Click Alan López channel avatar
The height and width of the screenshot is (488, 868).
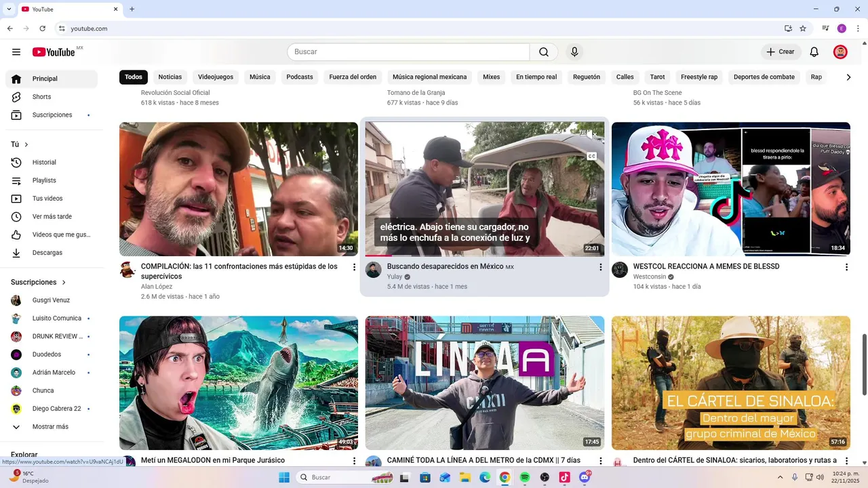(127, 270)
